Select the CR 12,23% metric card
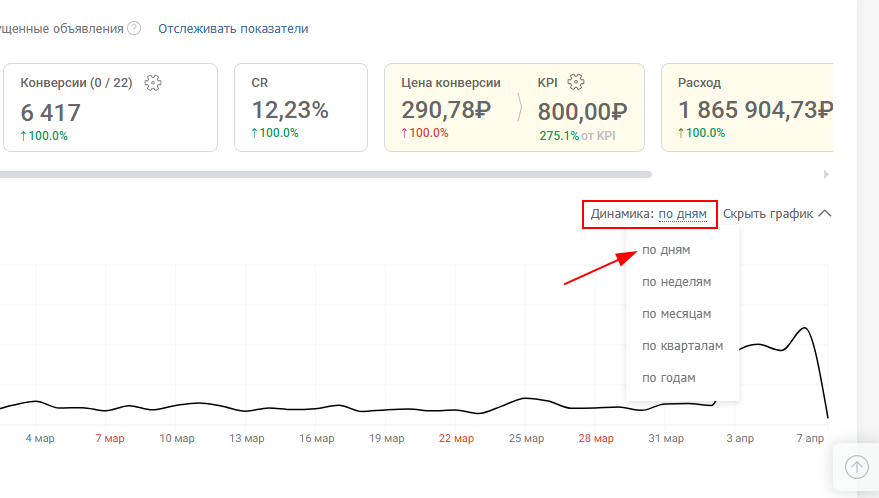879x498 pixels. pos(290,110)
